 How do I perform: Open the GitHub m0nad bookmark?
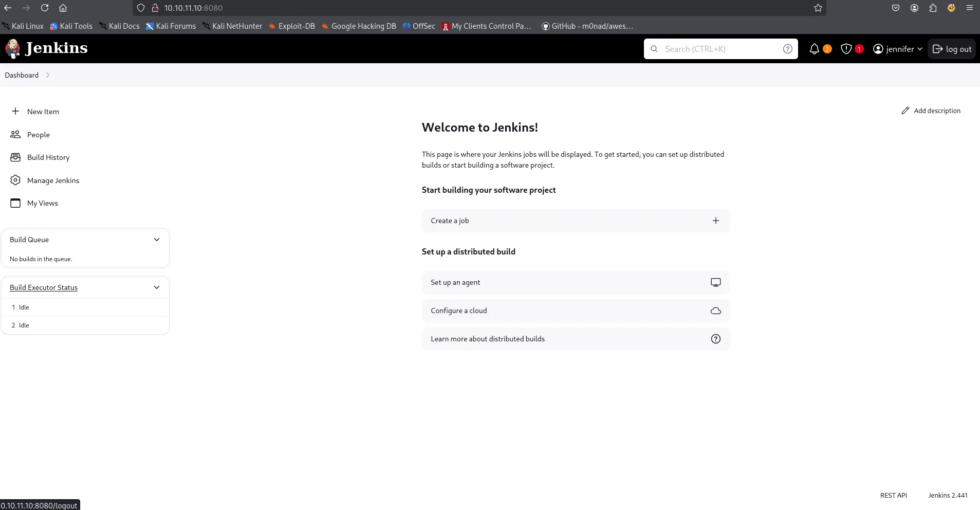[587, 26]
